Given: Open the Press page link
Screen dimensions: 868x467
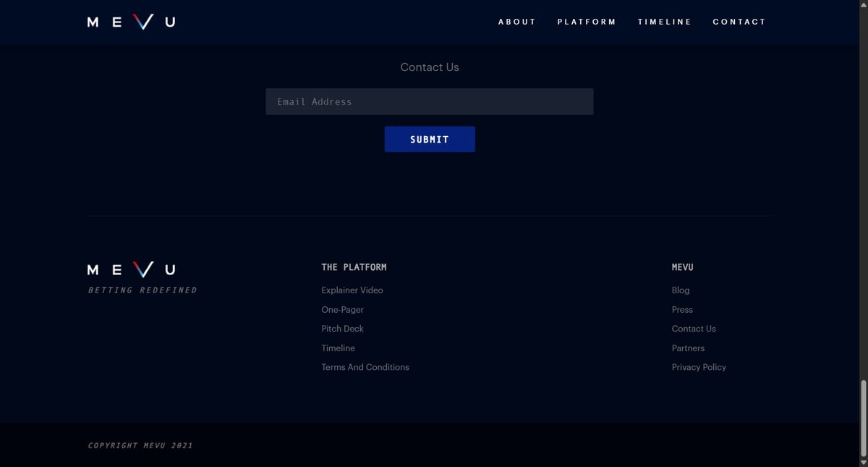Looking at the screenshot, I should point(682,310).
